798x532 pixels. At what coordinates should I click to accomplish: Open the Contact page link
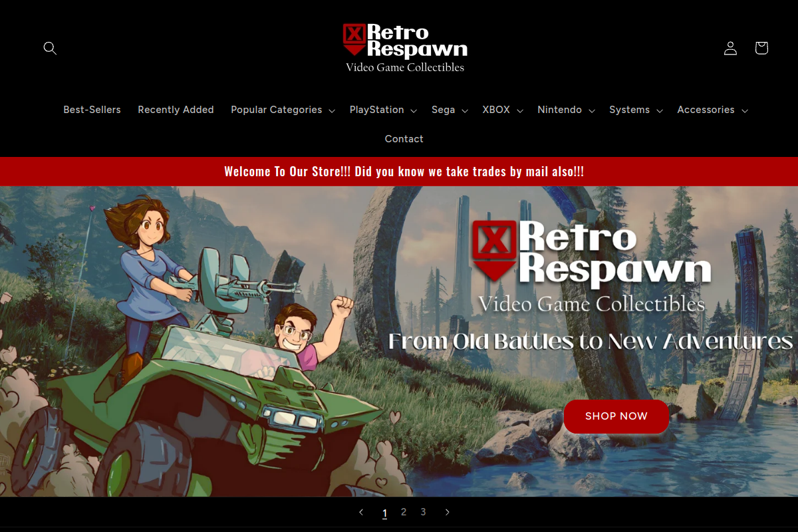point(404,139)
